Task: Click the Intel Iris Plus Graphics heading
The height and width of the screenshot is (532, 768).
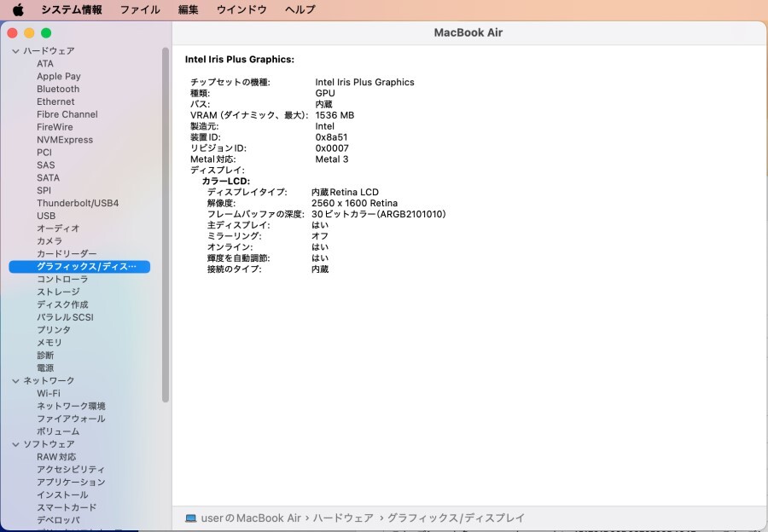Action: pyautogui.click(x=240, y=60)
